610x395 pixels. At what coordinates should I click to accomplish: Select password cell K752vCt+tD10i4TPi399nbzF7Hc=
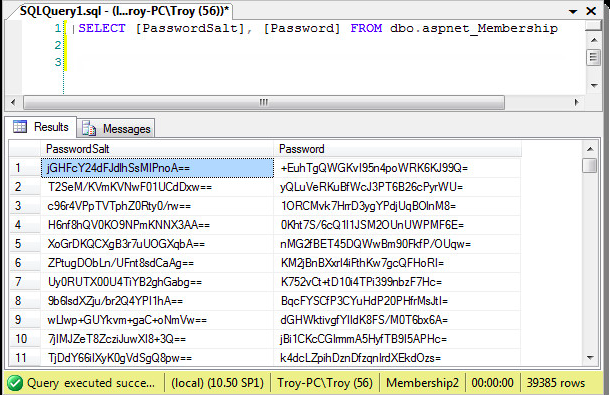pyautogui.click(x=397, y=282)
